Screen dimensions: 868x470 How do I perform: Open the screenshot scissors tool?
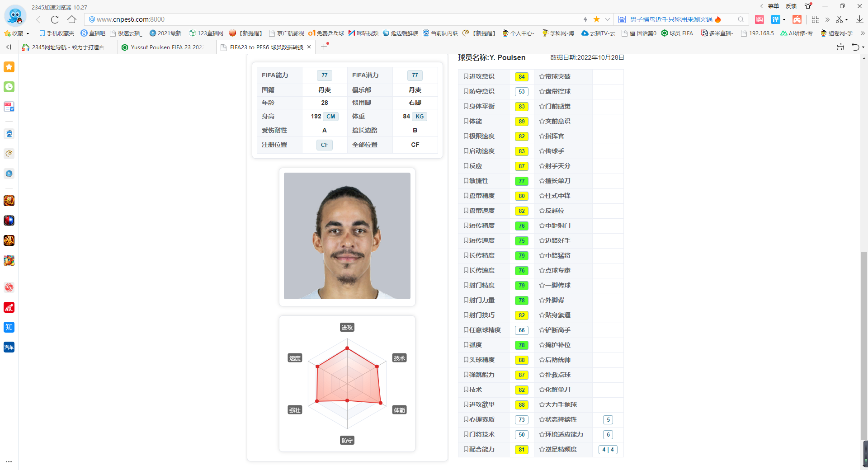pyautogui.click(x=839, y=19)
